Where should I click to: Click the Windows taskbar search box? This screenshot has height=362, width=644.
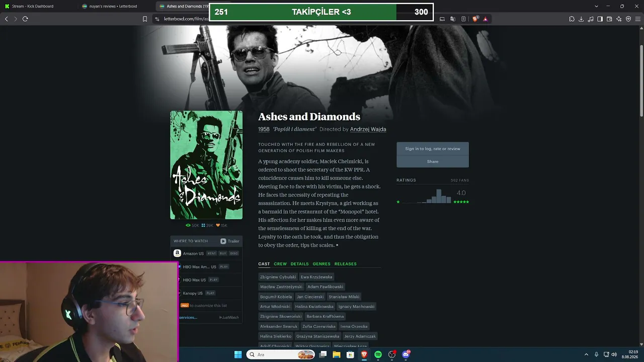(281, 354)
